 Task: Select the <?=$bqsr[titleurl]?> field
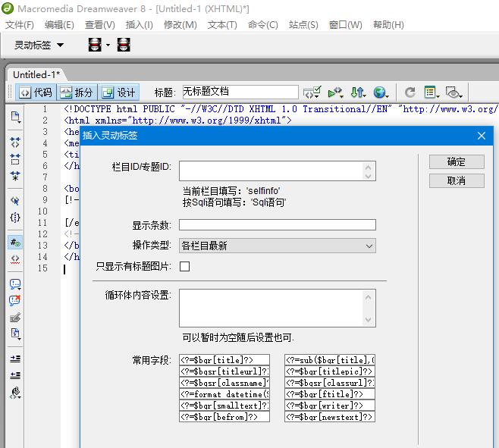pyautogui.click(x=224, y=371)
